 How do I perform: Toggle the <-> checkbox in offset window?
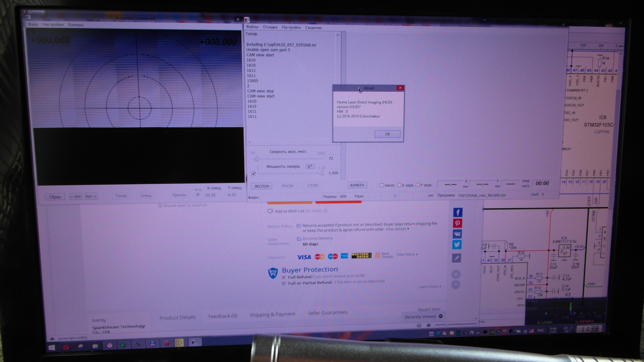[198, 195]
